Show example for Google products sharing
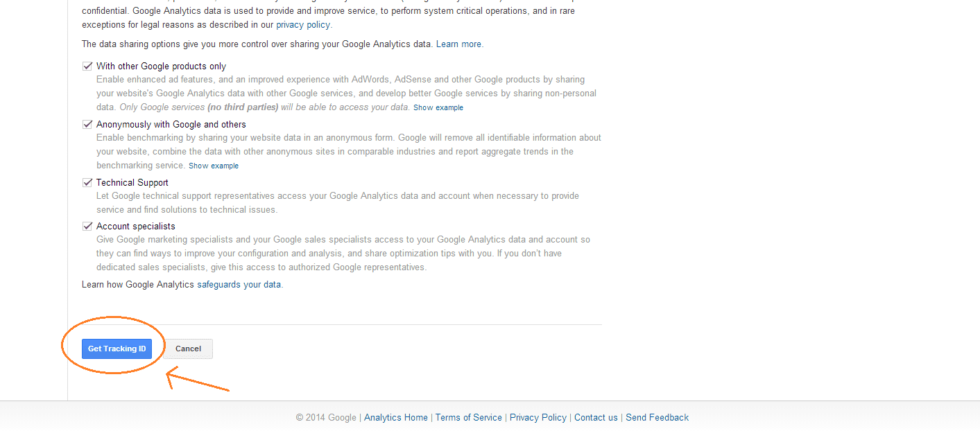Viewport: 980px width, 431px height. [x=438, y=108]
